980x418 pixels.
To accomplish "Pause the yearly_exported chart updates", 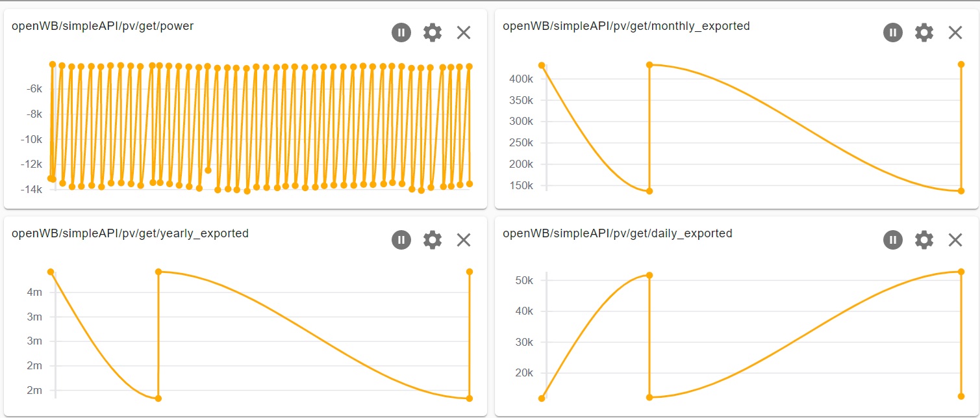I will [401, 240].
